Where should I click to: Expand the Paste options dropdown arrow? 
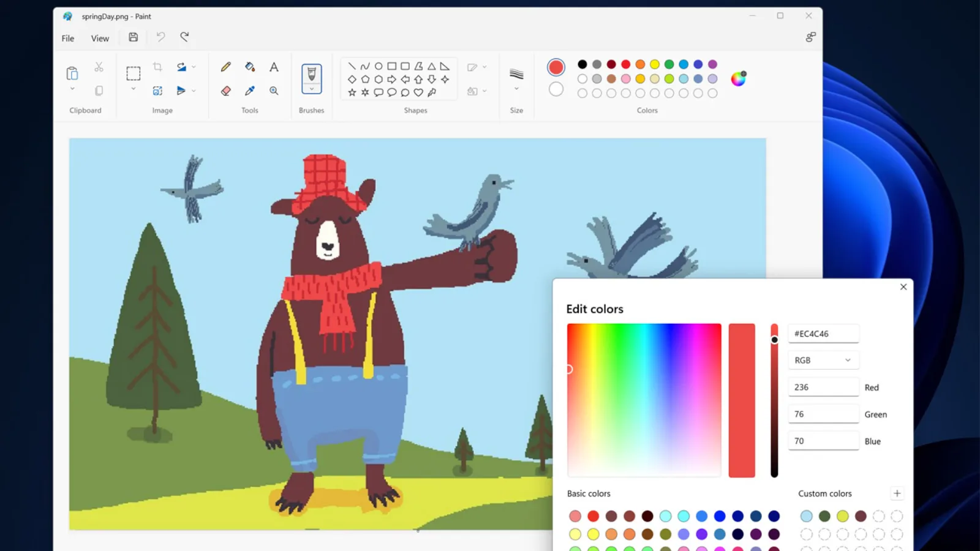pyautogui.click(x=72, y=89)
